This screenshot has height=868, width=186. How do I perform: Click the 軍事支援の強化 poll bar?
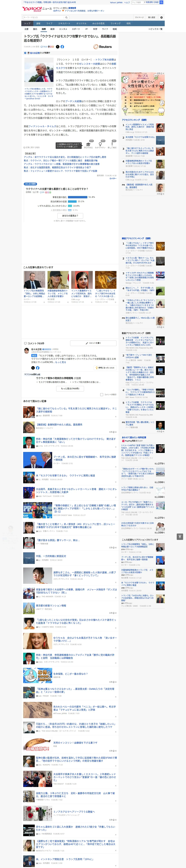tap(78, 197)
